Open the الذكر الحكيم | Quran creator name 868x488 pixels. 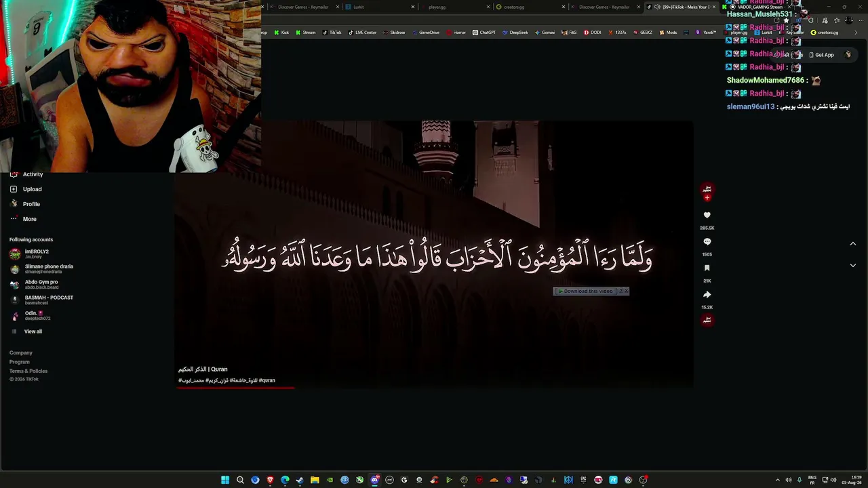(203, 369)
